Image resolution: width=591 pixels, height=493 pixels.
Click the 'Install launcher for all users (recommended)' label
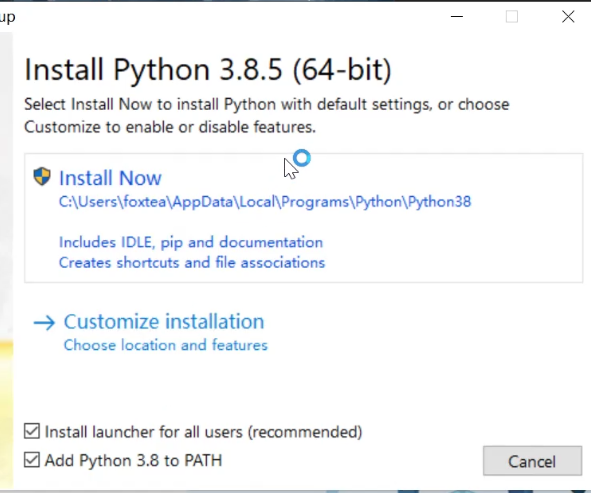204,432
